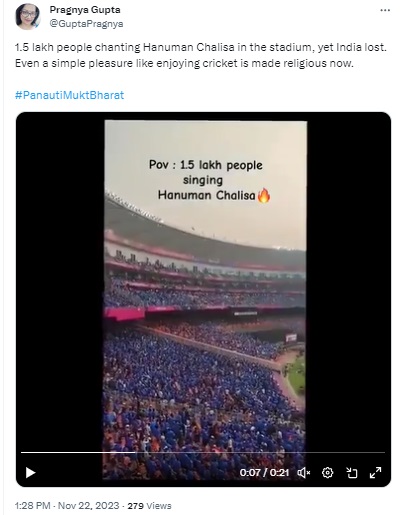
Task: Play the stadium video
Action: 30,472
